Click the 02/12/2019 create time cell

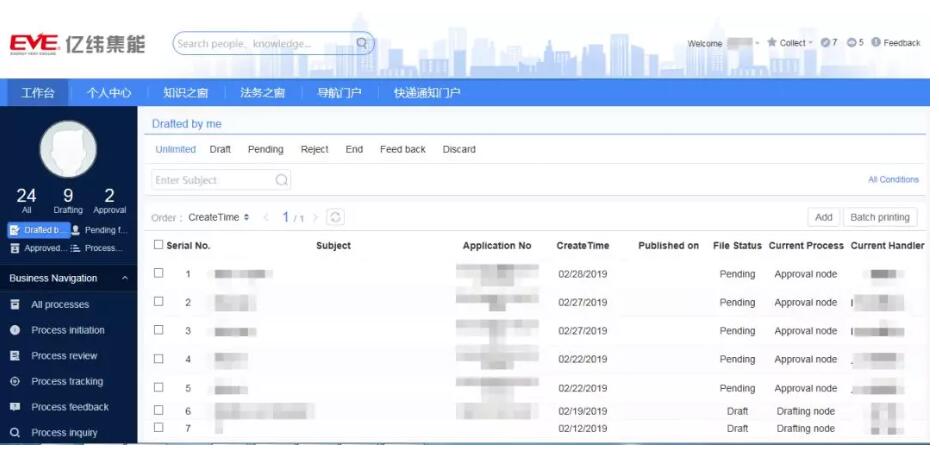[582, 428]
